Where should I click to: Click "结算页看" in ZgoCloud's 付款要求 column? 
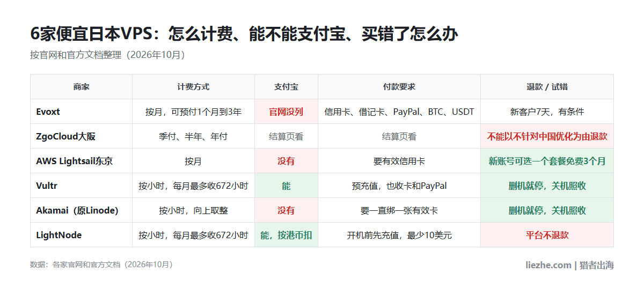pos(399,136)
